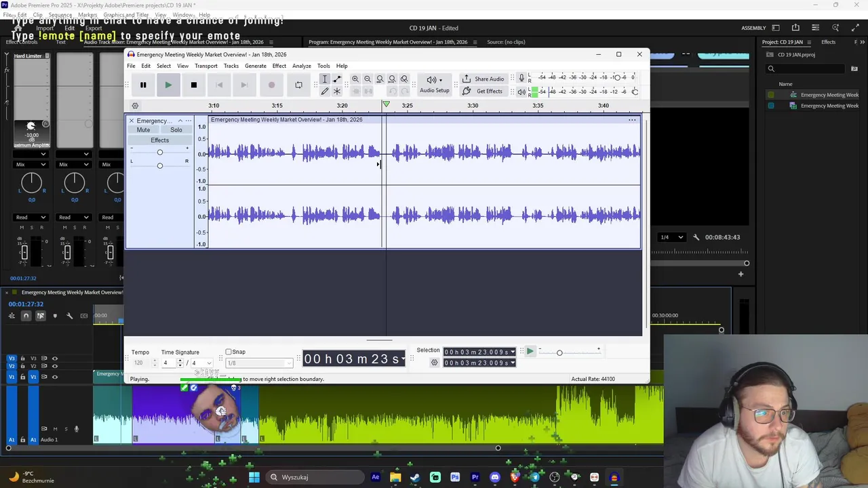Enable the Snap checkbox
The width and height of the screenshot is (868, 488).
(x=229, y=352)
